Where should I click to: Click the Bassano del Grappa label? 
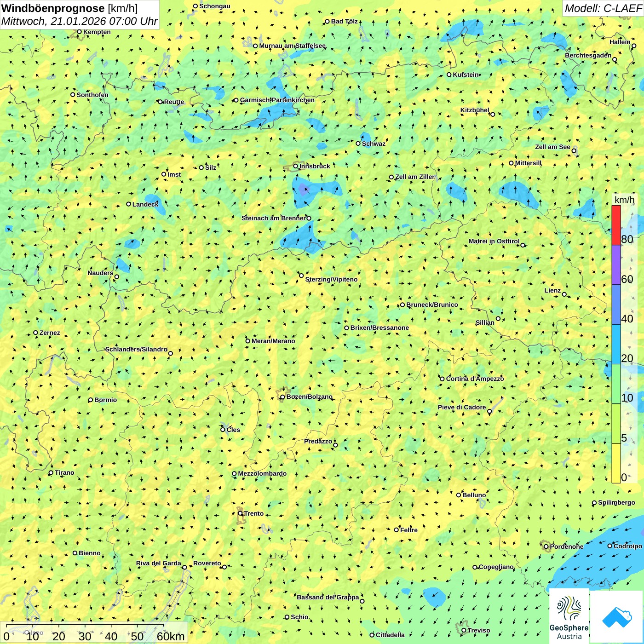328,597
